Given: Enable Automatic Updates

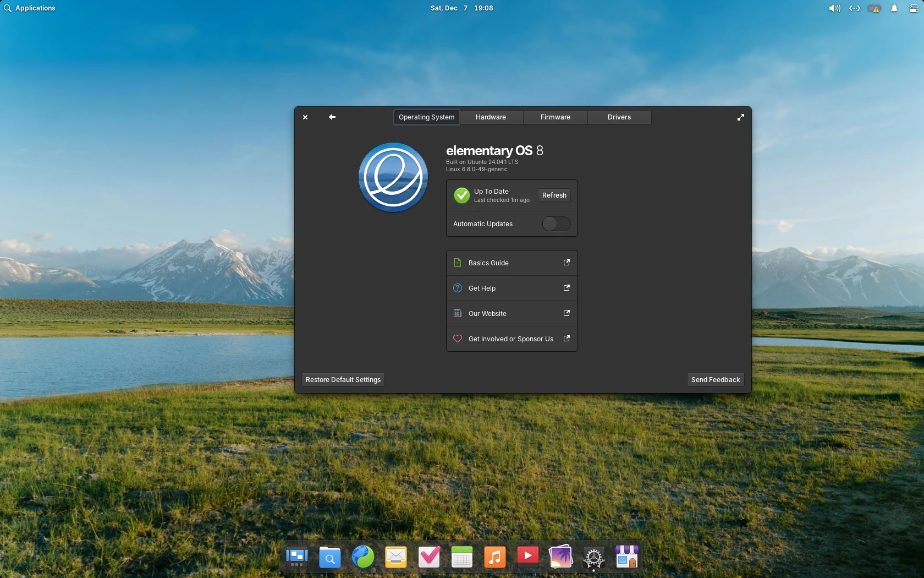Looking at the screenshot, I should pyautogui.click(x=556, y=223).
